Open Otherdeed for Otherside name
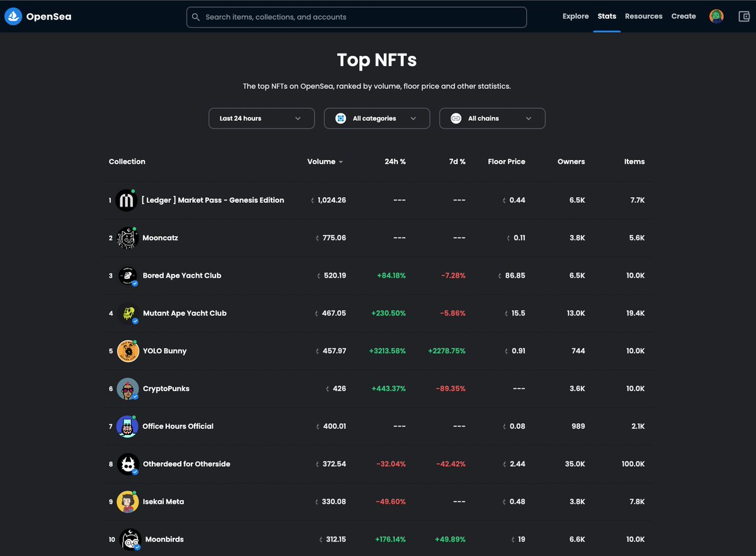The height and width of the screenshot is (556, 756). tap(186, 464)
